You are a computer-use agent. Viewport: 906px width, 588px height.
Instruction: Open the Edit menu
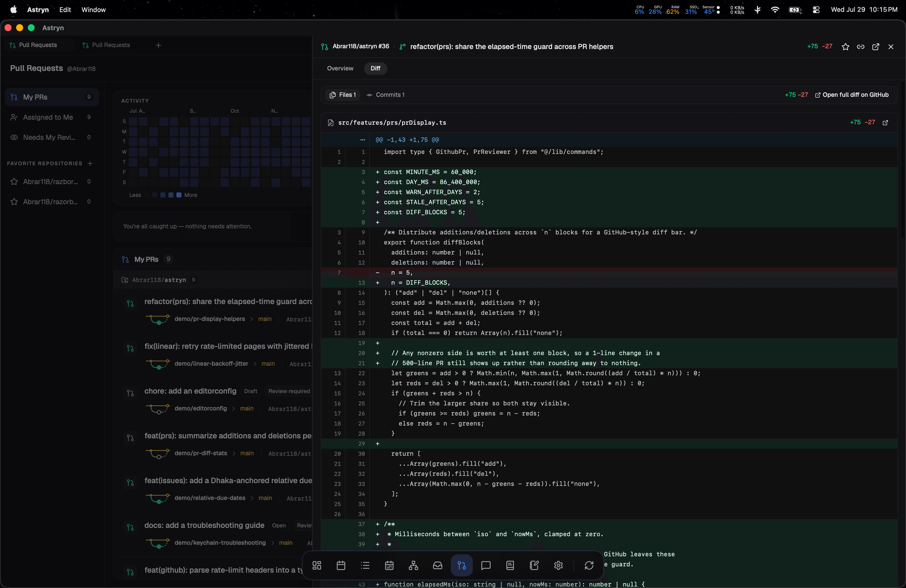point(65,10)
